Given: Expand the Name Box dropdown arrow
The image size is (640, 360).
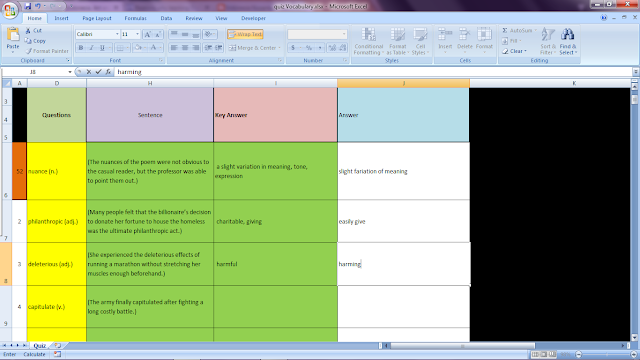Looking at the screenshot, I should [70, 72].
